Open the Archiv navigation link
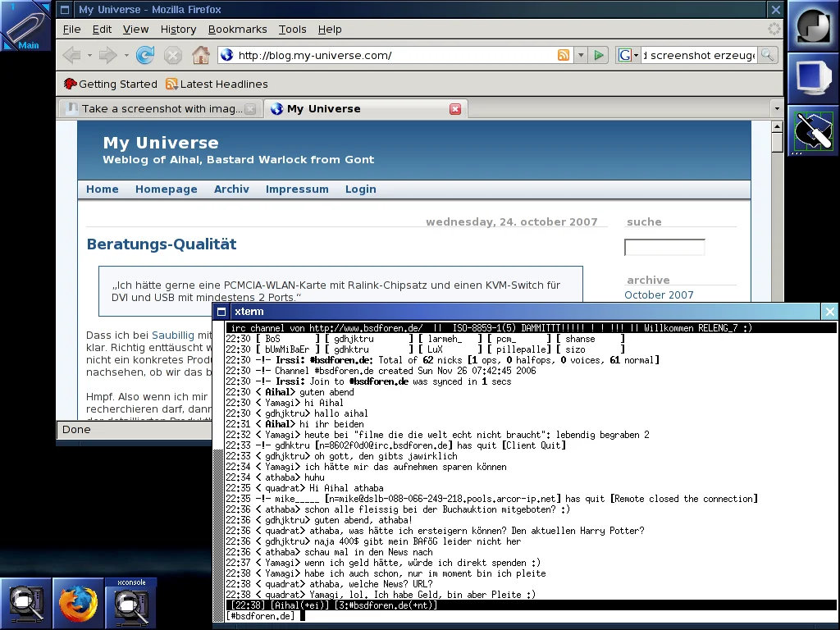This screenshot has height=630, width=840. (x=231, y=189)
